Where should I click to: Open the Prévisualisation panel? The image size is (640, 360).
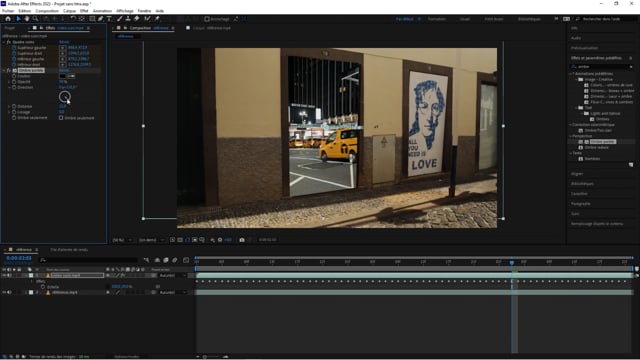pos(584,48)
